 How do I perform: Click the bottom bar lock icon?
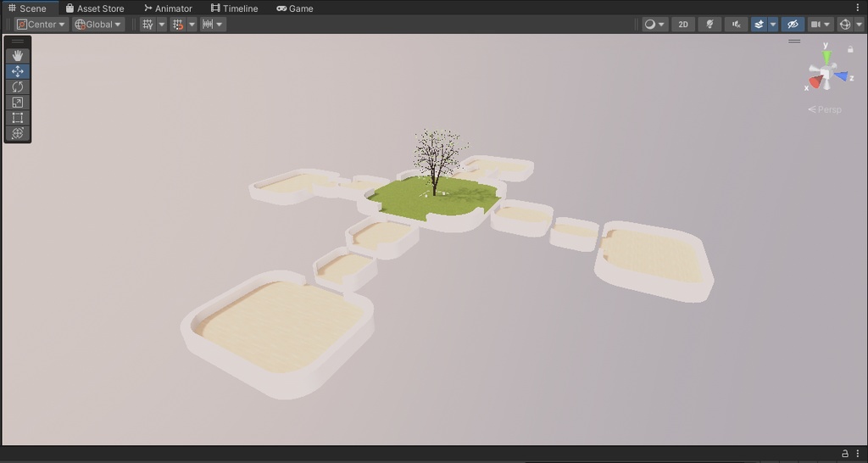845,454
